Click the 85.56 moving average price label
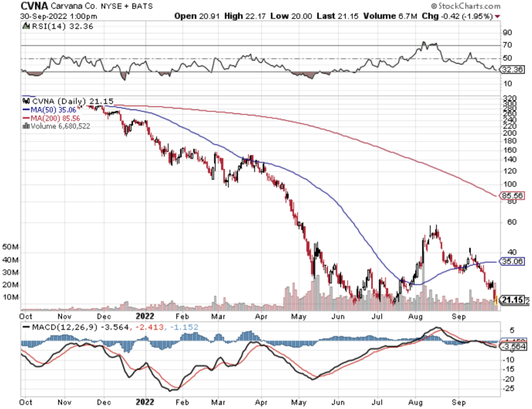The width and height of the screenshot is (532, 409). click(512, 196)
